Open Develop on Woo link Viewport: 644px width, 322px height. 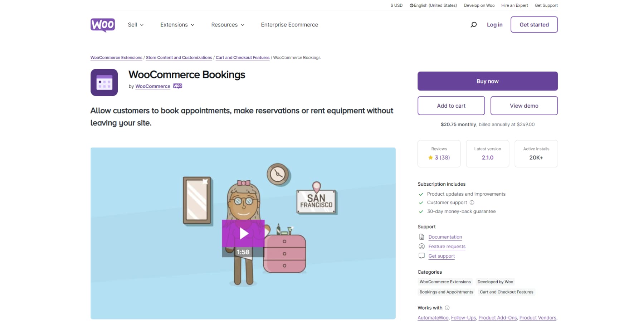tap(479, 5)
